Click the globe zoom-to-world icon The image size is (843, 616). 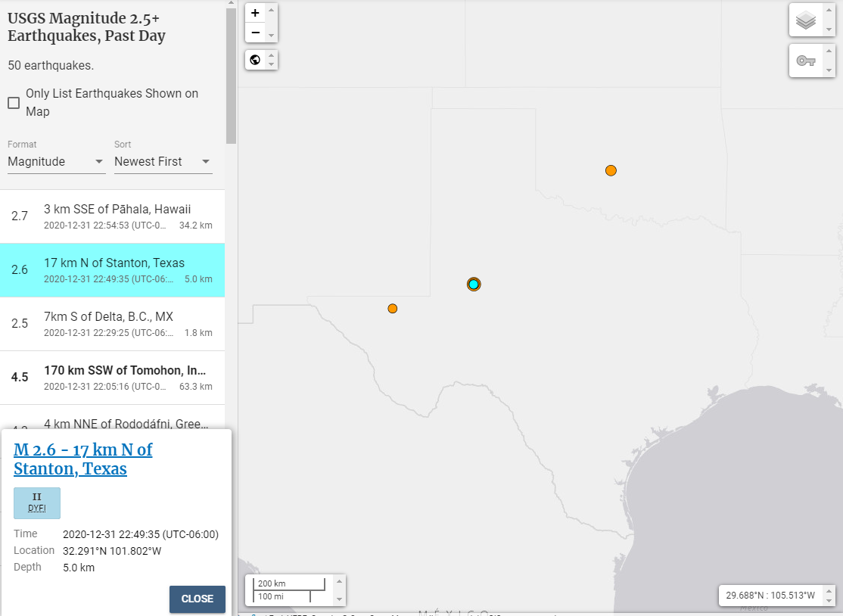click(x=255, y=60)
